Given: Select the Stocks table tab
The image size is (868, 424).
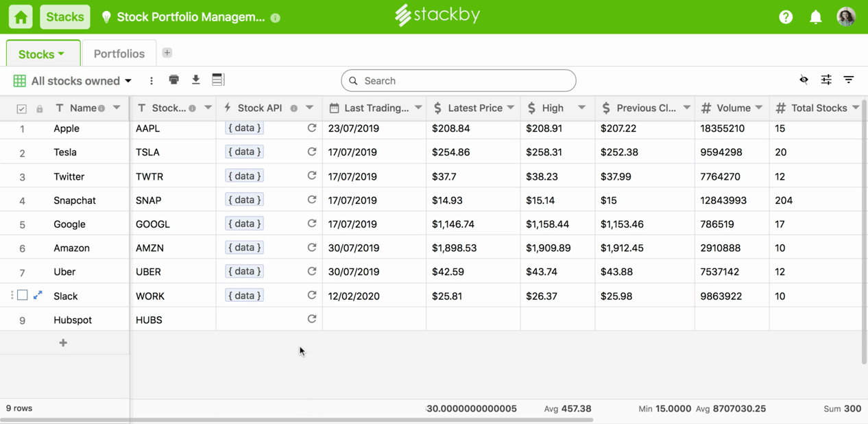Looking at the screenshot, I should (x=41, y=54).
